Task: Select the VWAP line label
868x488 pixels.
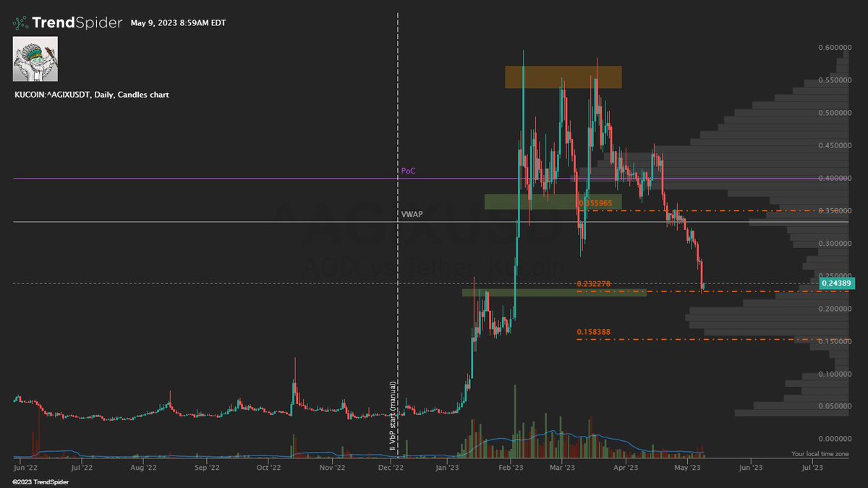Action: pyautogui.click(x=411, y=215)
